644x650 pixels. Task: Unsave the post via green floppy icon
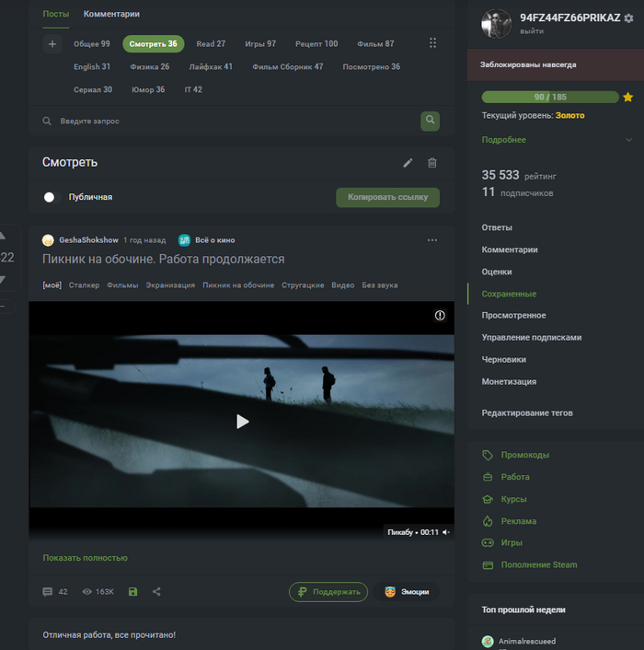pyautogui.click(x=132, y=592)
